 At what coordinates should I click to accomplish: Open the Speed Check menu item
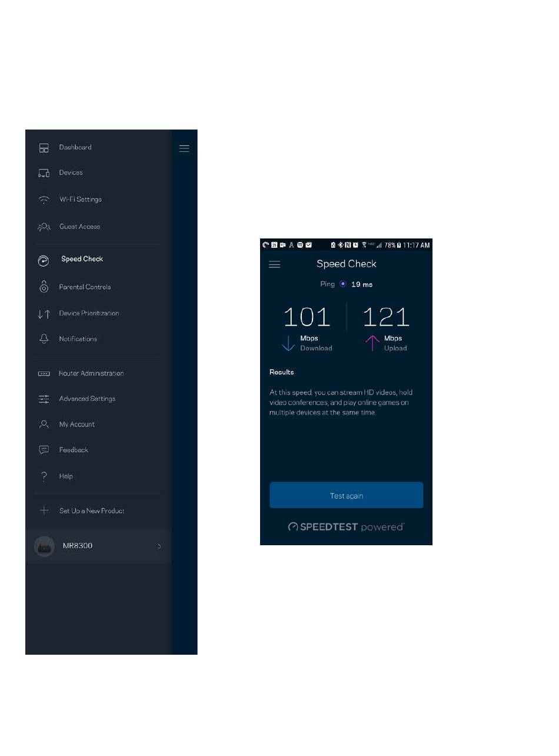[x=82, y=259]
